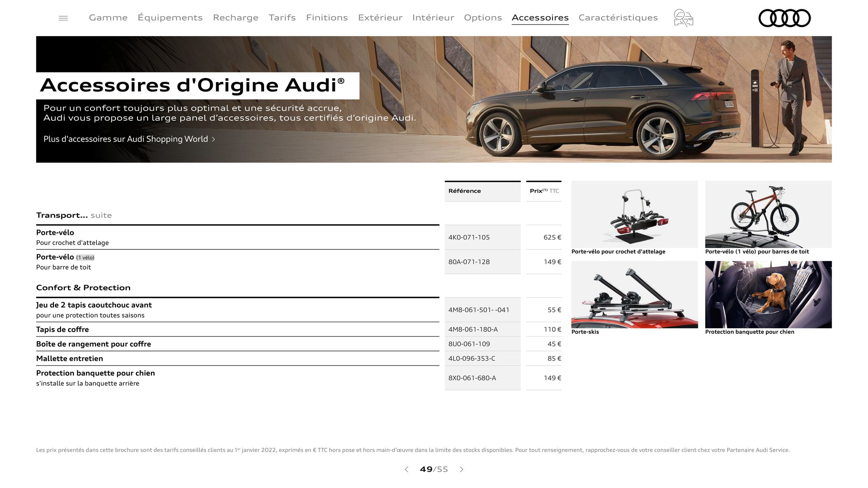Select the Mallette entretien row
Screen dimensions: 868x488
click(238, 359)
